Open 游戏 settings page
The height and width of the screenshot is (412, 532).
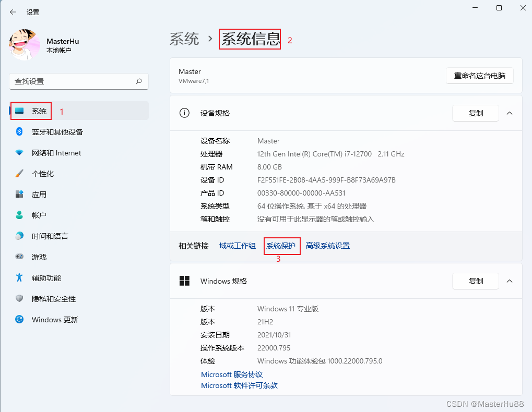79,257
